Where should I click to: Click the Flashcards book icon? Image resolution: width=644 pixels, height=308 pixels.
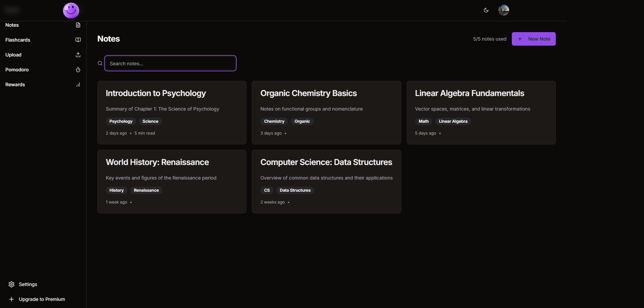(x=78, y=40)
